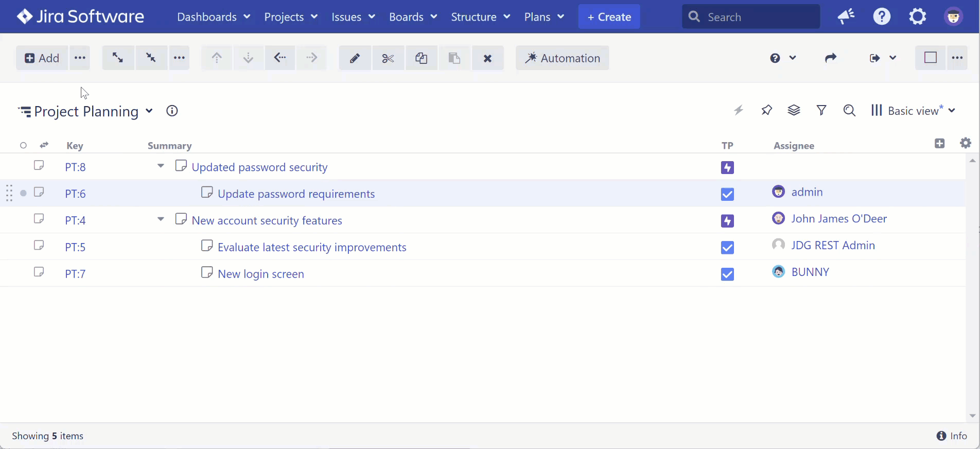Toggle the TP checkbox for New login screen
Viewport: 980px width, 449px height.
tap(727, 274)
